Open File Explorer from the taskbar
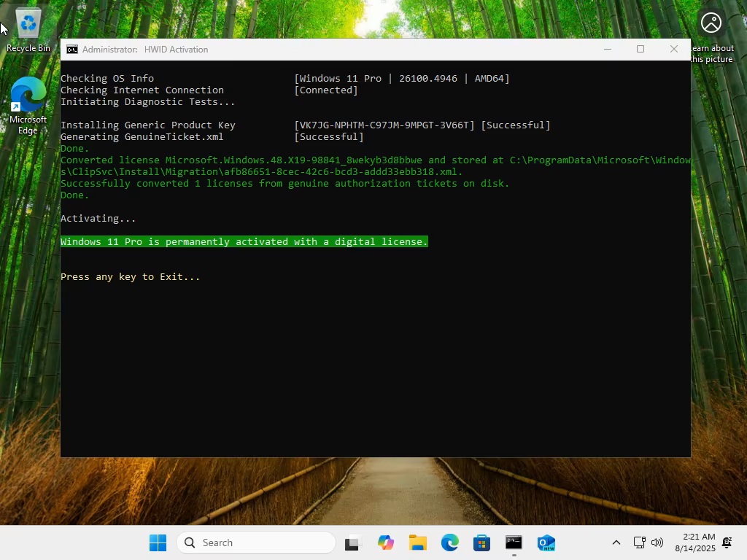 point(418,542)
